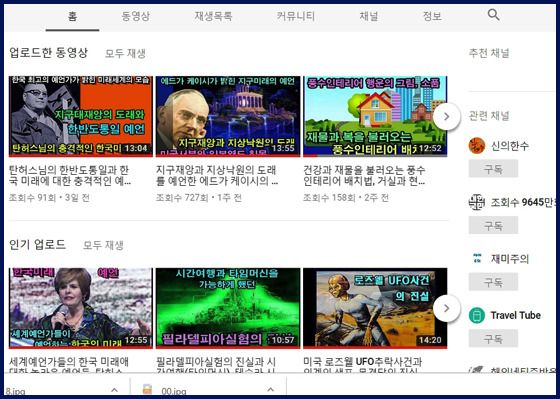Open 업로드한 동영상 section heading

(48, 53)
